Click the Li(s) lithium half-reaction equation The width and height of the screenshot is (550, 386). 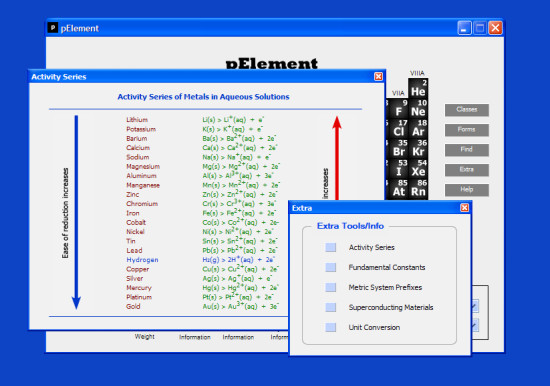(x=233, y=120)
